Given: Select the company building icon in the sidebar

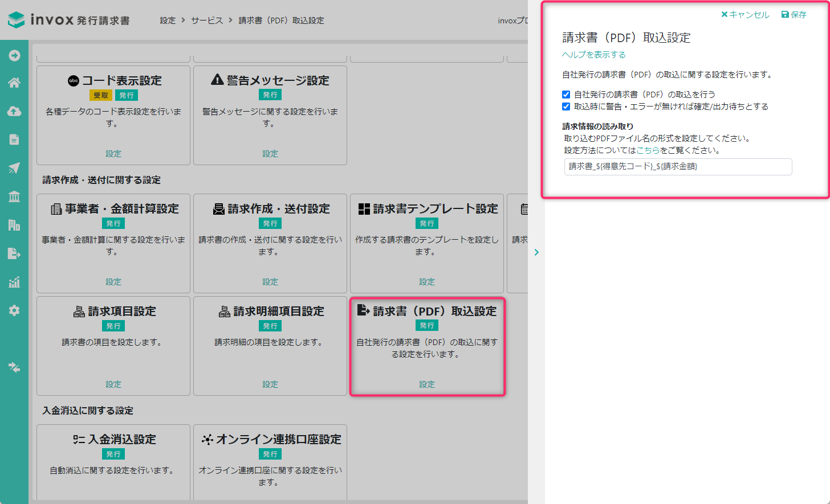Looking at the screenshot, I should 14,225.
